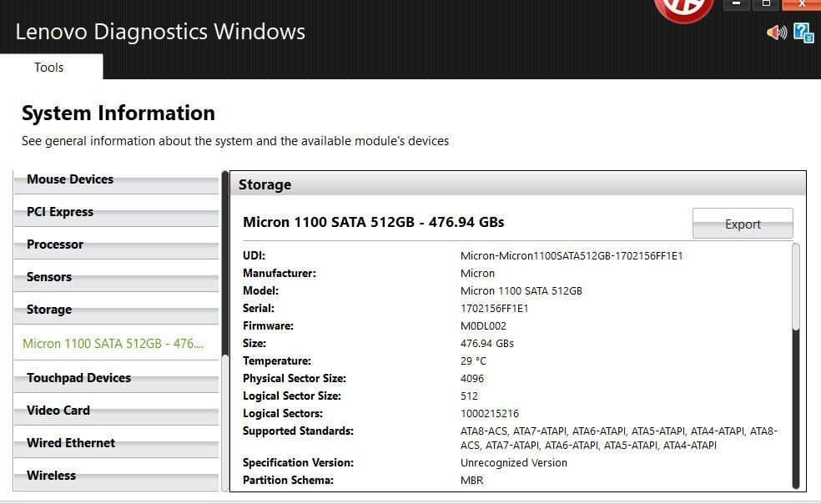Open the help icon in header
Screen dimensions: 821x504
coord(803,33)
